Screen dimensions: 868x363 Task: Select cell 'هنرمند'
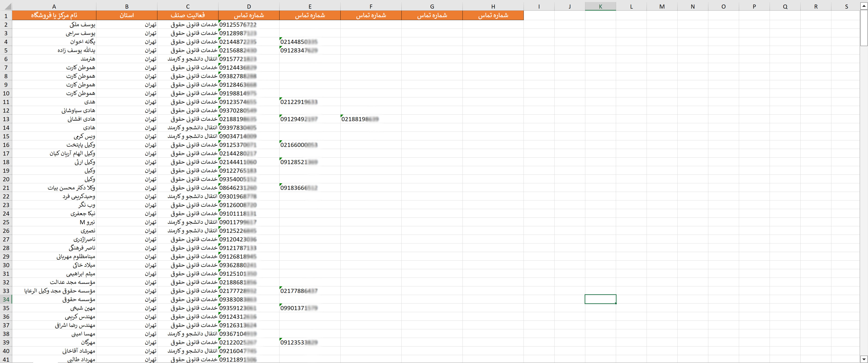54,59
